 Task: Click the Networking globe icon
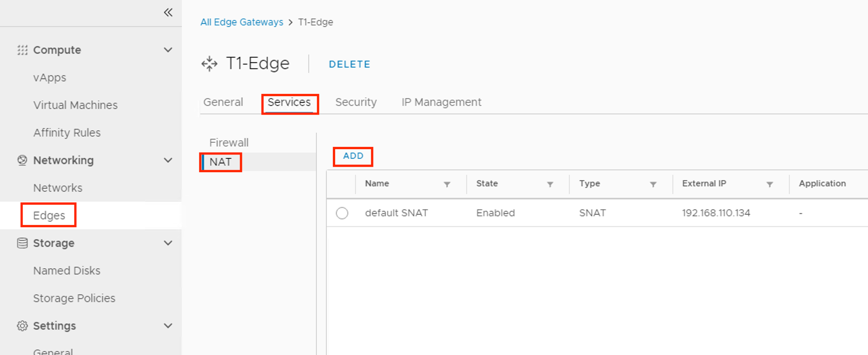click(22, 160)
